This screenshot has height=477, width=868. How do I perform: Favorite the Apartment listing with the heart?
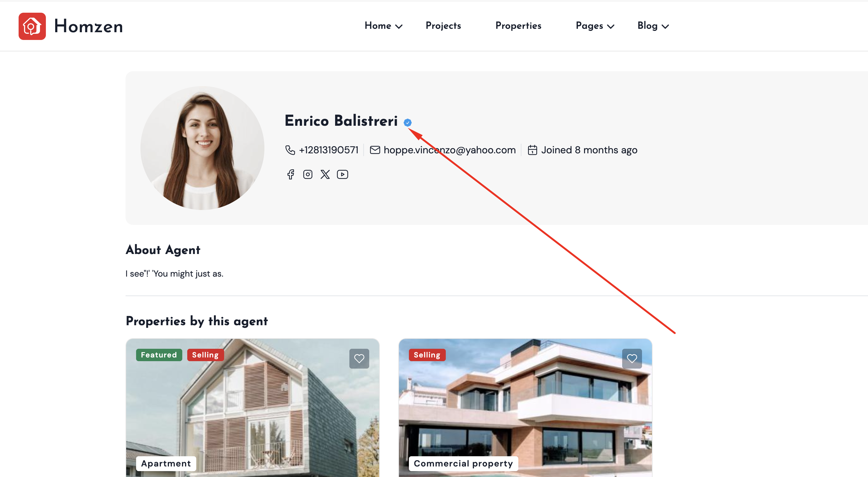tap(359, 358)
